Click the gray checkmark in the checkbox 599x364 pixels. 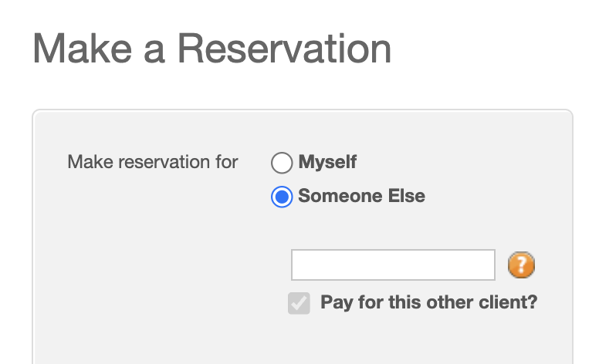click(299, 303)
